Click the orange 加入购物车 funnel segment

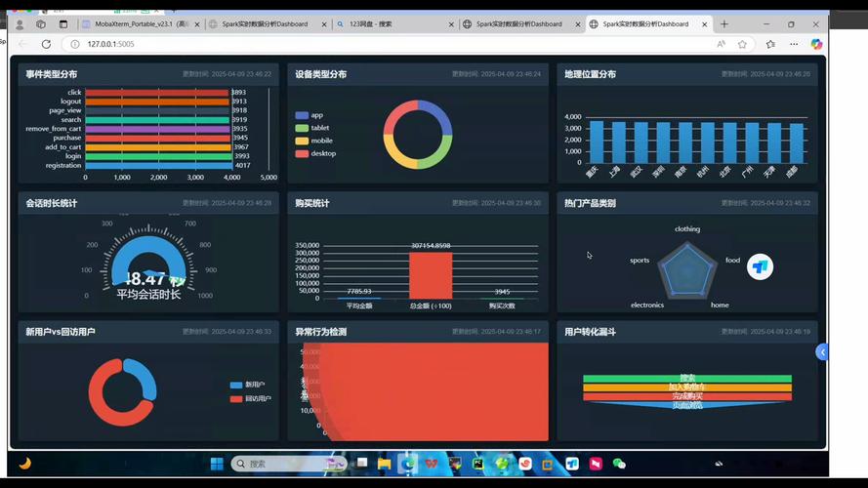click(x=687, y=387)
